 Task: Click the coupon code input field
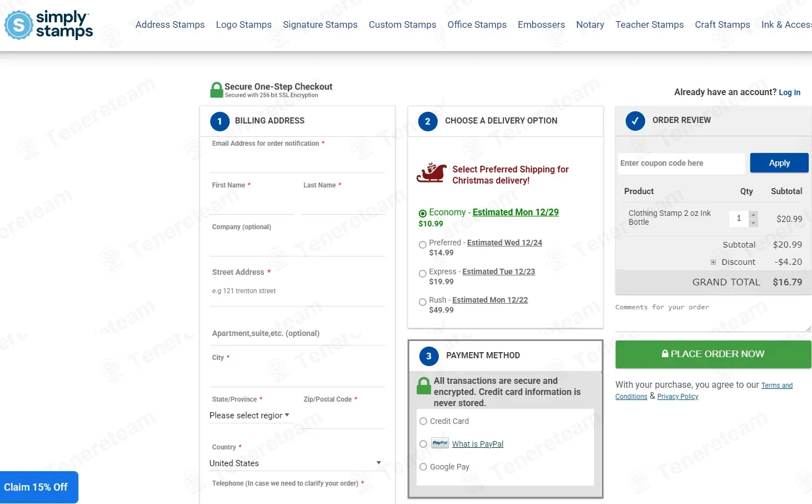(x=681, y=163)
